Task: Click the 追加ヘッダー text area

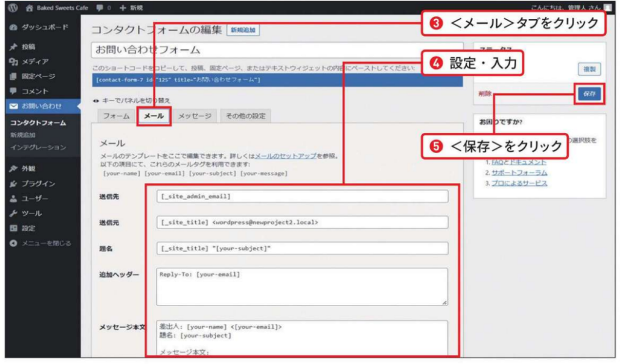Action: coord(302,287)
